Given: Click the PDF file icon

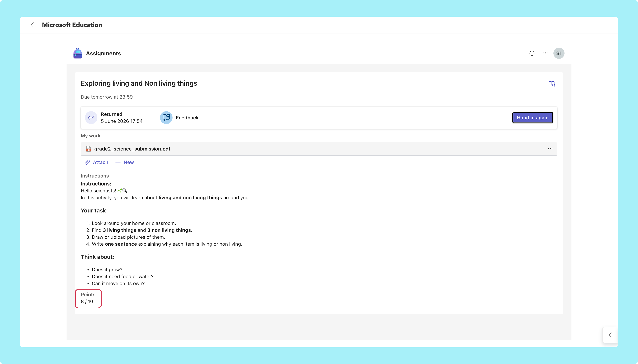Looking at the screenshot, I should (88, 149).
